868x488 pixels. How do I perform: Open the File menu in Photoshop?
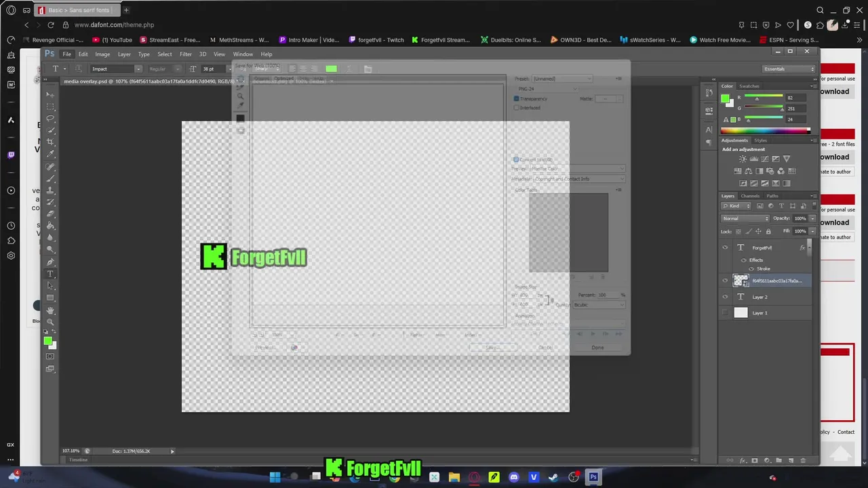click(66, 54)
